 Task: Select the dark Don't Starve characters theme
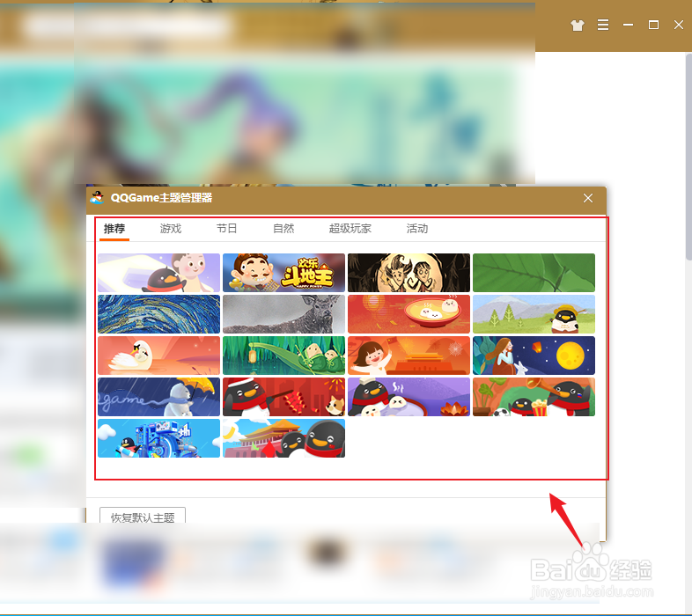(x=409, y=273)
